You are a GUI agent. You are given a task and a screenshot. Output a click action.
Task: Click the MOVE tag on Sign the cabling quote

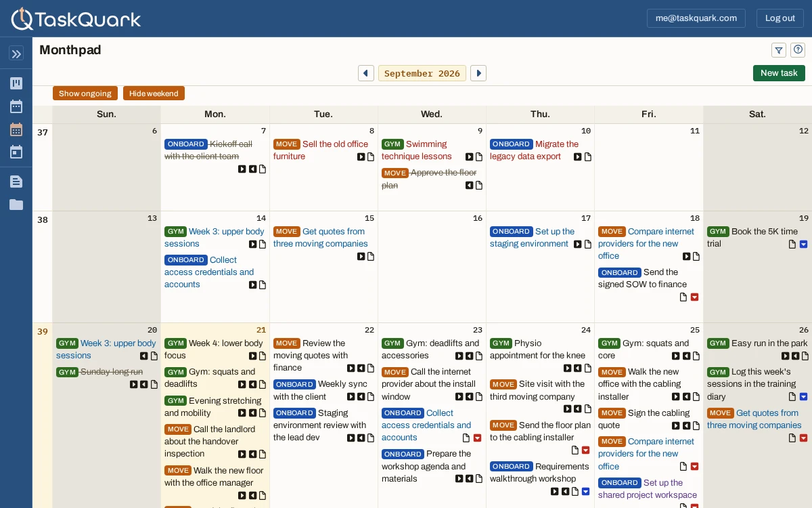[x=612, y=413]
